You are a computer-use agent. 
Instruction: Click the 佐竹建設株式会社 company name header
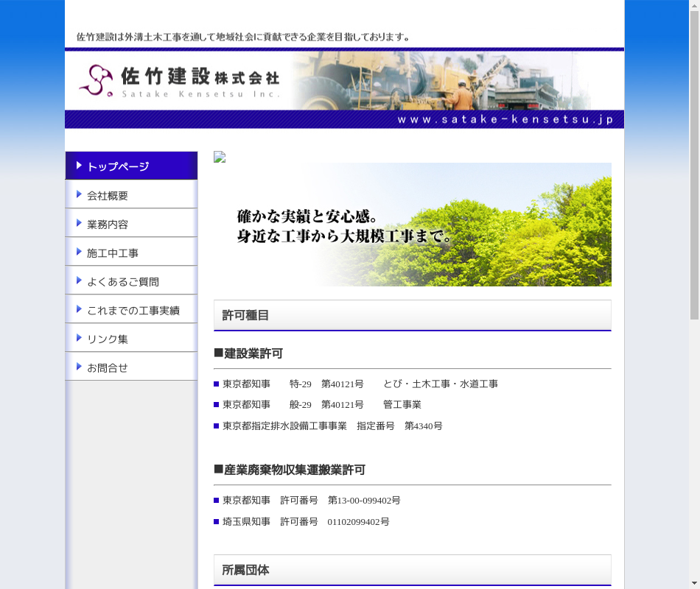pos(200,77)
